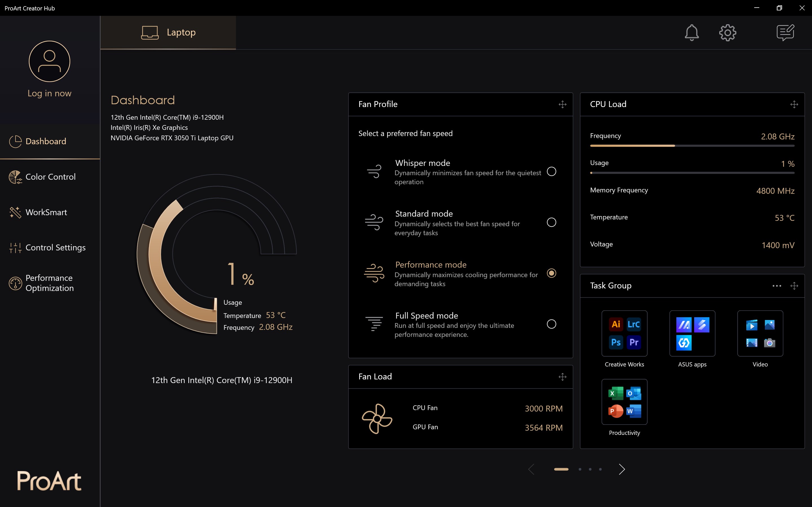This screenshot has width=812, height=507.
Task: Open settings via the gear icon
Action: coord(727,32)
